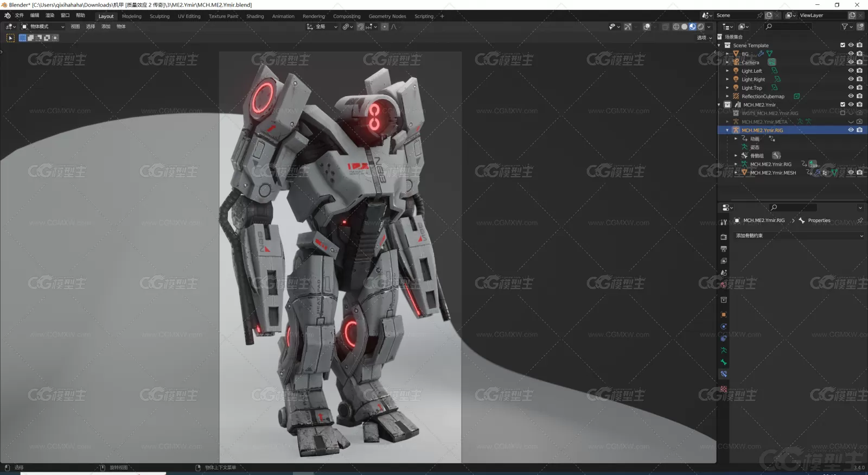The image size is (868, 475).
Task: Open the Physics properties tab
Action: tap(724, 326)
